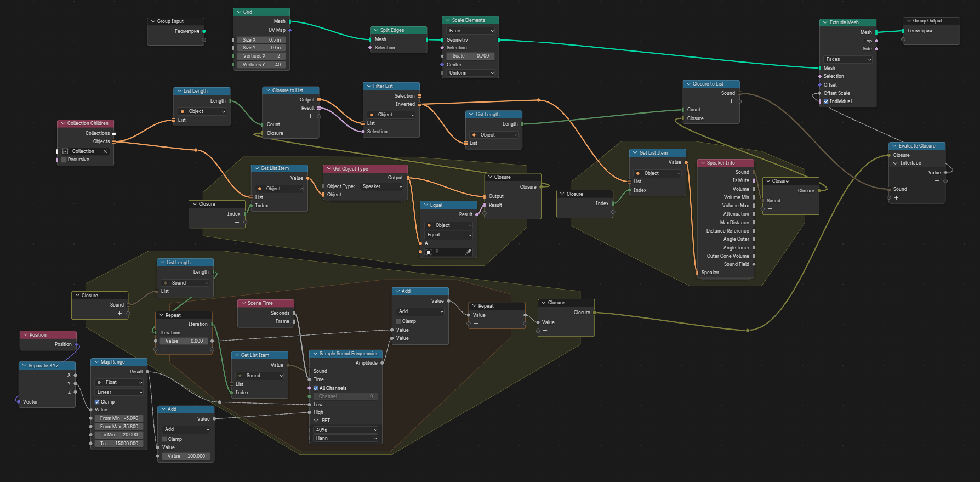Image resolution: width=980 pixels, height=482 pixels.
Task: Uncheck All Channels in Sample Sound Frequencies
Action: [316, 388]
